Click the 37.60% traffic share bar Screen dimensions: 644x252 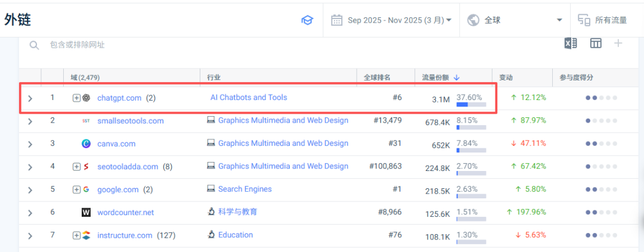click(x=471, y=105)
